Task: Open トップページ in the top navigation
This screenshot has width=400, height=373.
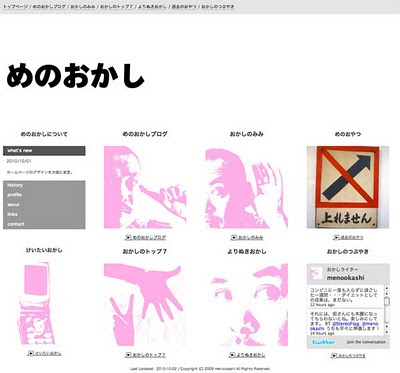Action: point(16,6)
